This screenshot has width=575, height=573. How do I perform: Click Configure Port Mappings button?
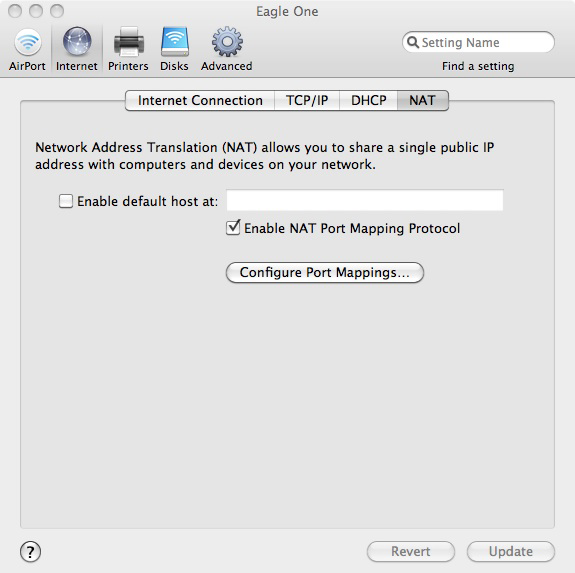(325, 272)
